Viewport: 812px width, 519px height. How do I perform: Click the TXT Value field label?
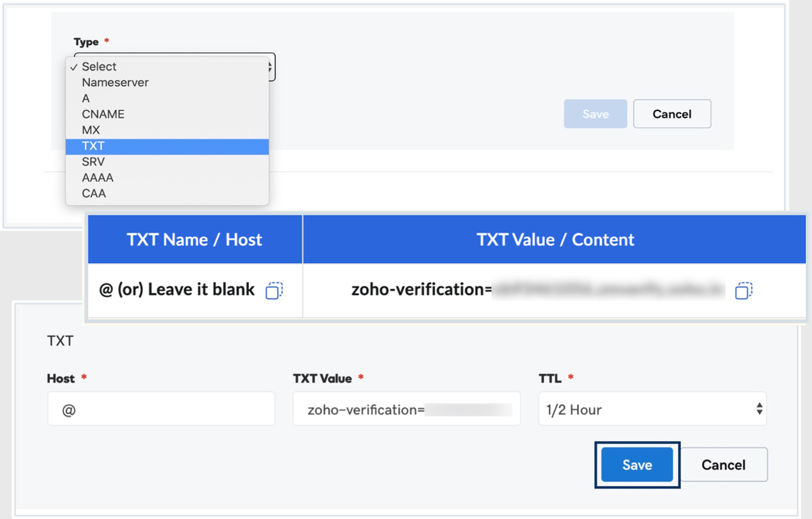(322, 379)
